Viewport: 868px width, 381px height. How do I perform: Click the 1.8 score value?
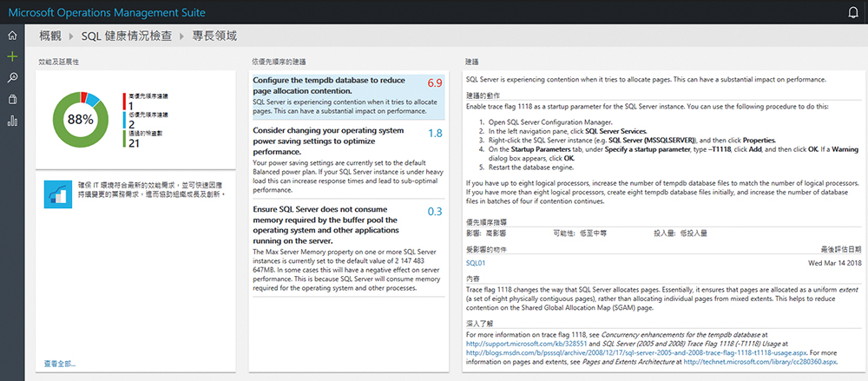435,134
